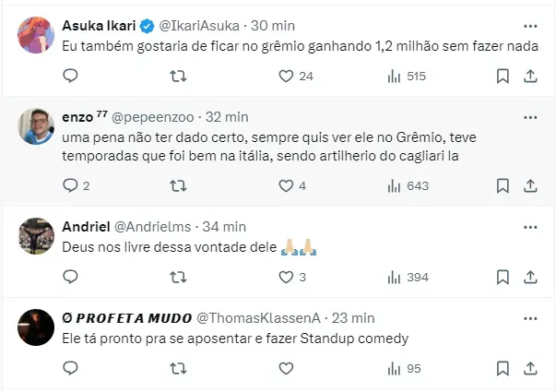Image resolution: width=556 pixels, height=392 pixels.
Task: Retweet Andriel's post
Action: coord(178,277)
